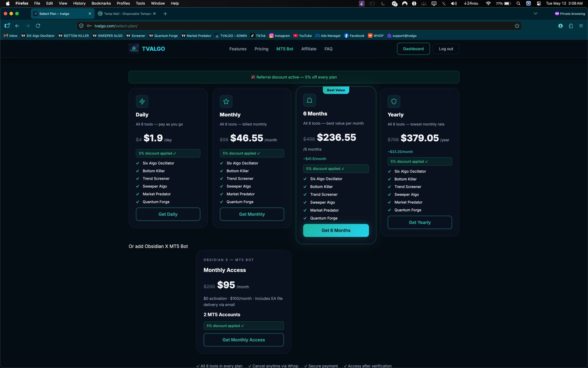Go to the Pricing nav link
Image resolution: width=588 pixels, height=368 pixels.
point(261,49)
